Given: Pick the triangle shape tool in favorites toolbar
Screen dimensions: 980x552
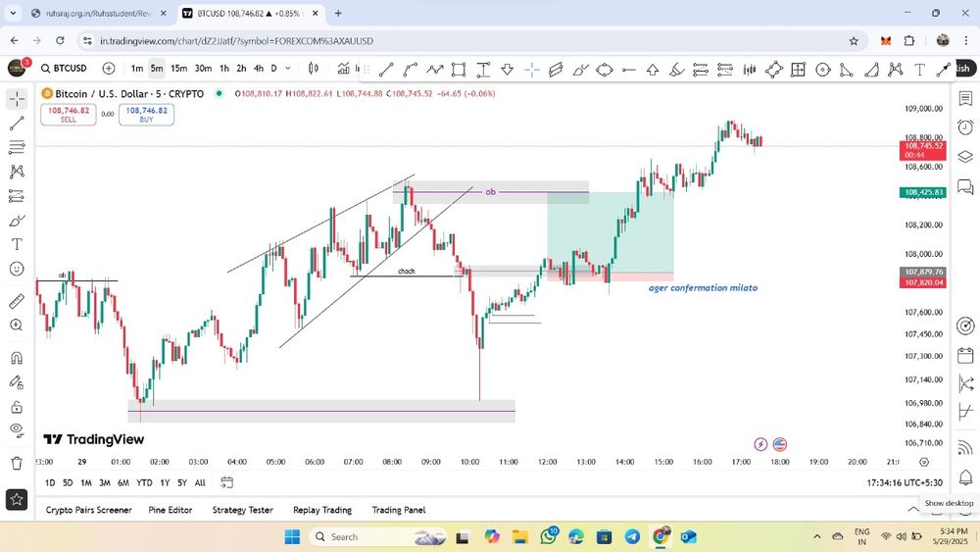Looking at the screenshot, I should point(847,70).
